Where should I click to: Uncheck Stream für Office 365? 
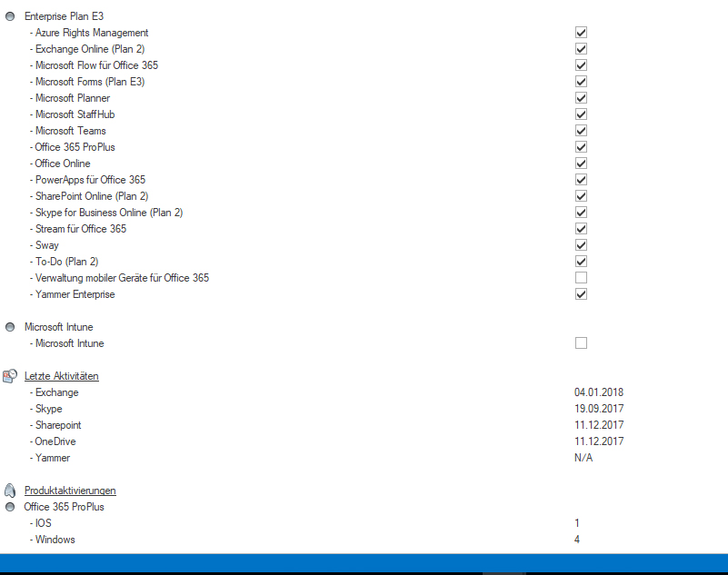(581, 229)
